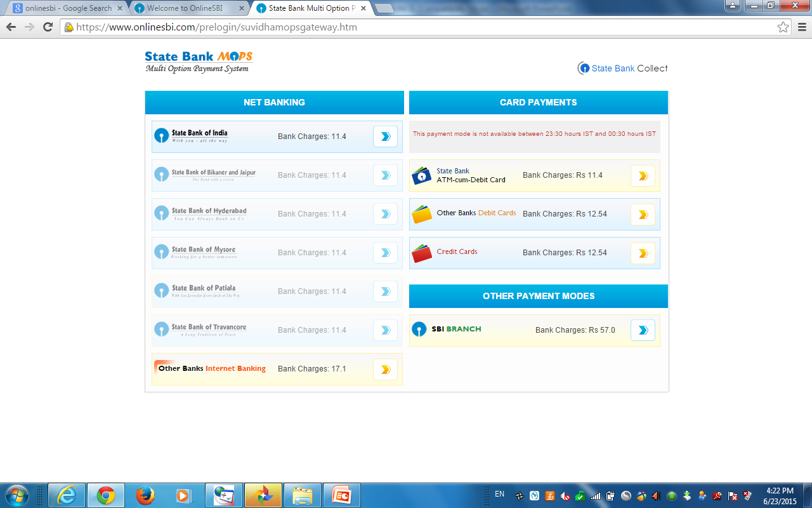Click the State Bank of India proceed arrow
This screenshot has width=812, height=508.
(385, 137)
